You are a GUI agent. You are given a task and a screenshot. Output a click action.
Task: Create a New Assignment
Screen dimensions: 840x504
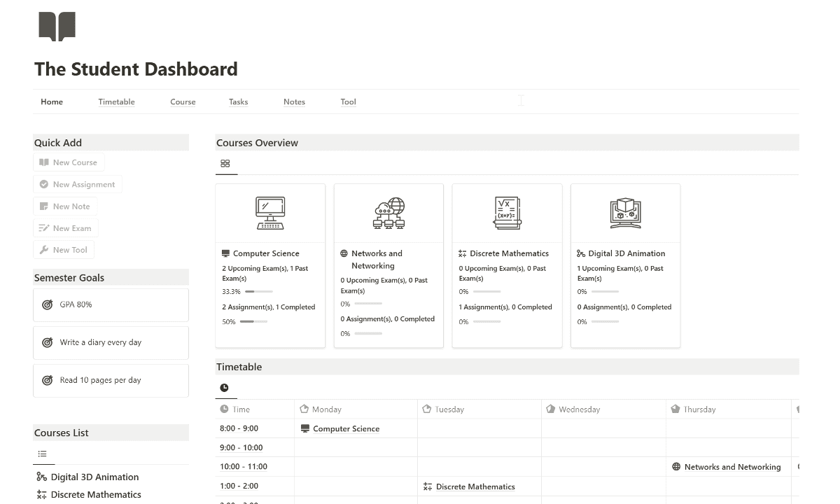[78, 184]
